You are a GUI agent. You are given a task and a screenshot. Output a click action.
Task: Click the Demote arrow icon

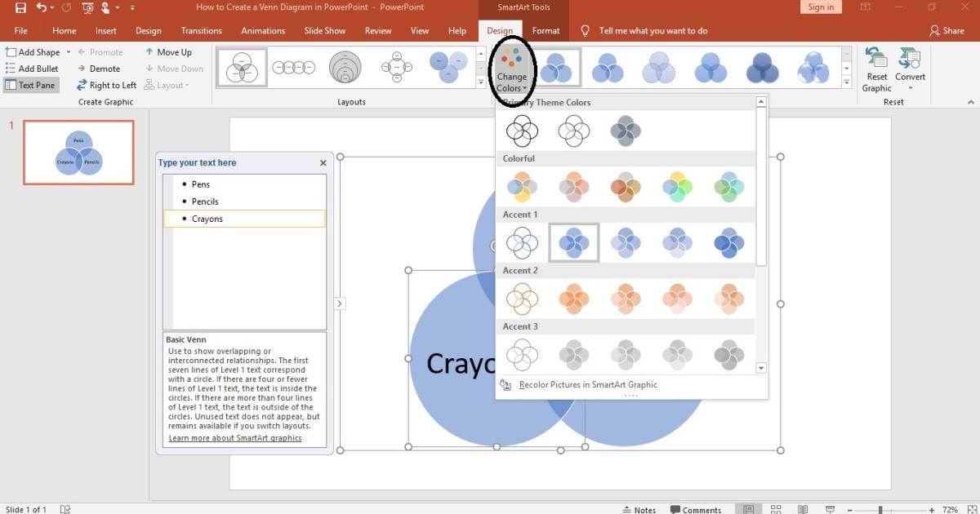pyautogui.click(x=82, y=69)
